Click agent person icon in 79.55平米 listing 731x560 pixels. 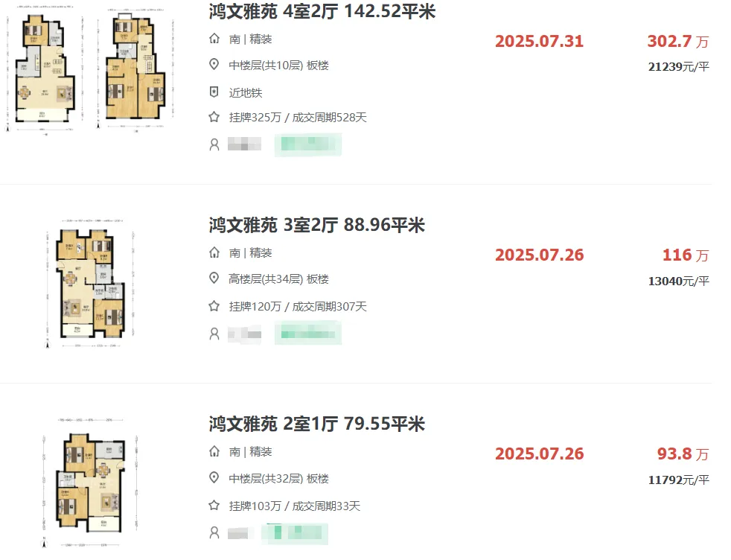click(x=214, y=533)
